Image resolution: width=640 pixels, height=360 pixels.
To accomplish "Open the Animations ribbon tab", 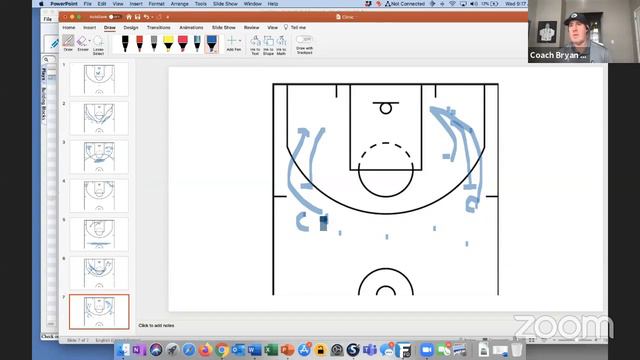I will point(191,27).
